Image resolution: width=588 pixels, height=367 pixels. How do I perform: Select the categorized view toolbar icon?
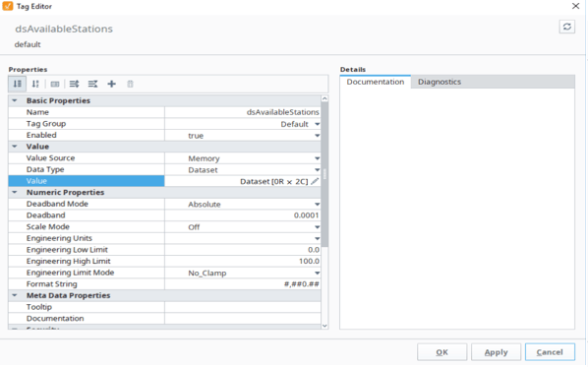pos(18,84)
